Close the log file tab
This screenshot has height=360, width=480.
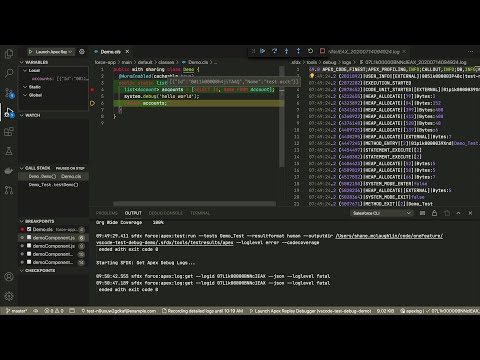coord(404,52)
